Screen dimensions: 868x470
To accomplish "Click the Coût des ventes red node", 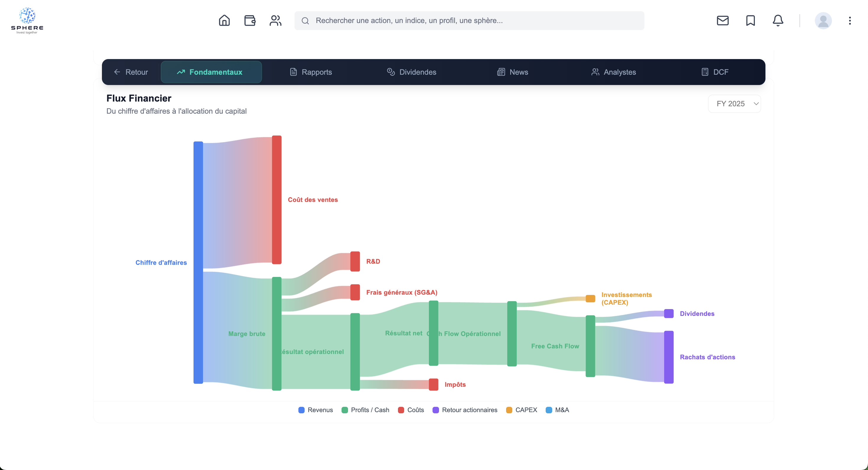I will coord(276,200).
